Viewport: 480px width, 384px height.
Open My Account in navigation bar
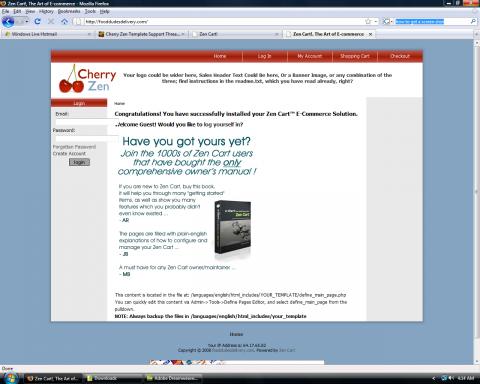pyautogui.click(x=310, y=56)
